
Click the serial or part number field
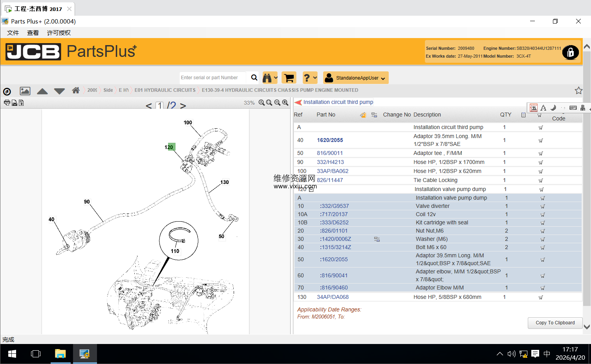[x=212, y=78]
